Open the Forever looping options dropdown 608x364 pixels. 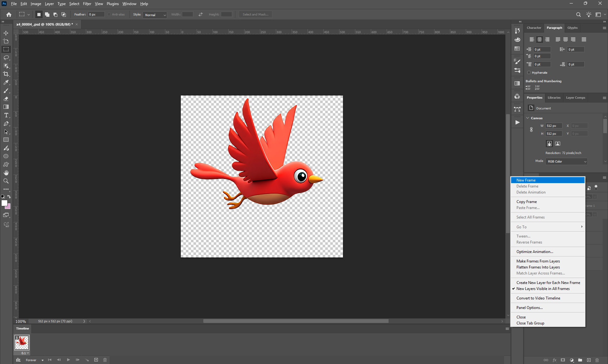point(35,360)
